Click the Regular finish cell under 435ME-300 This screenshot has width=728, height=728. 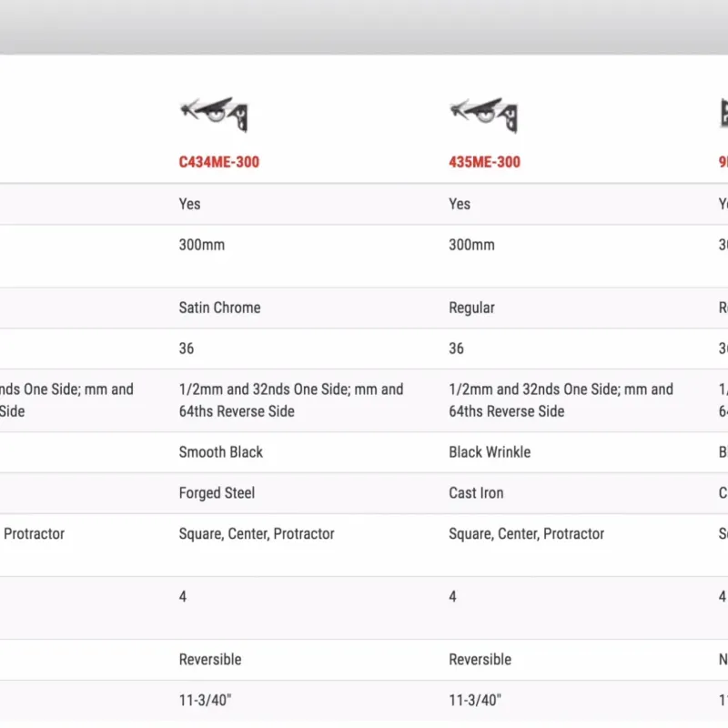(x=471, y=308)
